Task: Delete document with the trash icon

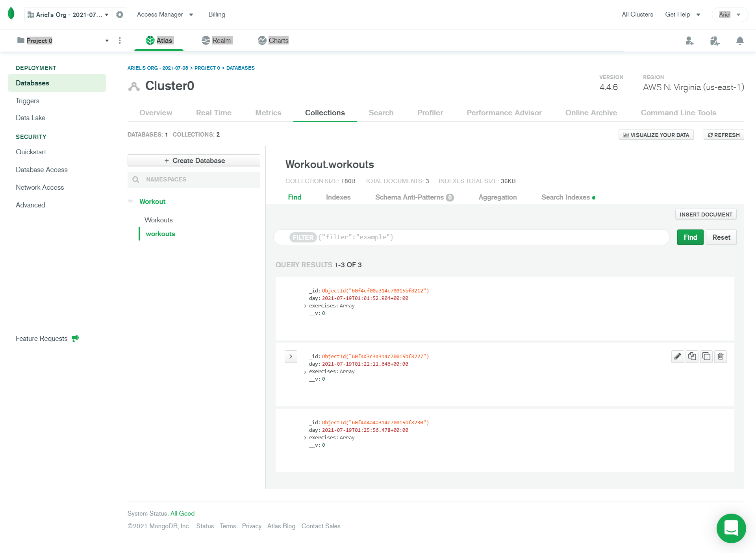Action: tap(721, 357)
